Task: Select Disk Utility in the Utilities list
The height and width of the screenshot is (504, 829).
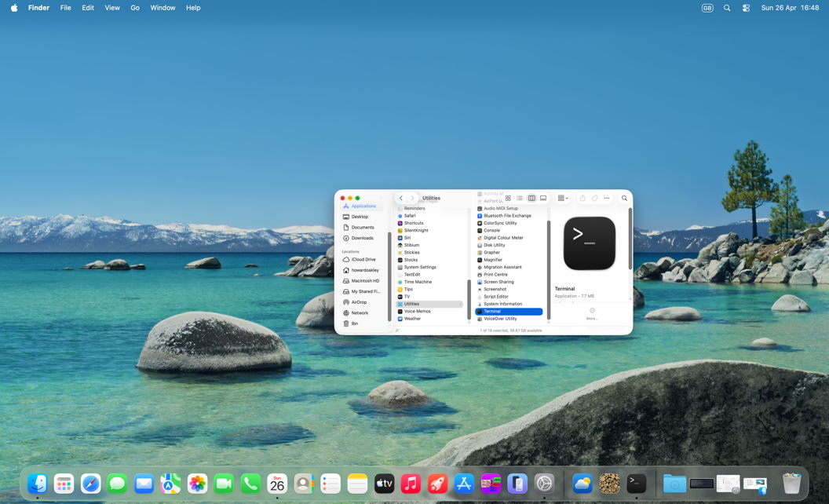Action: 495,245
